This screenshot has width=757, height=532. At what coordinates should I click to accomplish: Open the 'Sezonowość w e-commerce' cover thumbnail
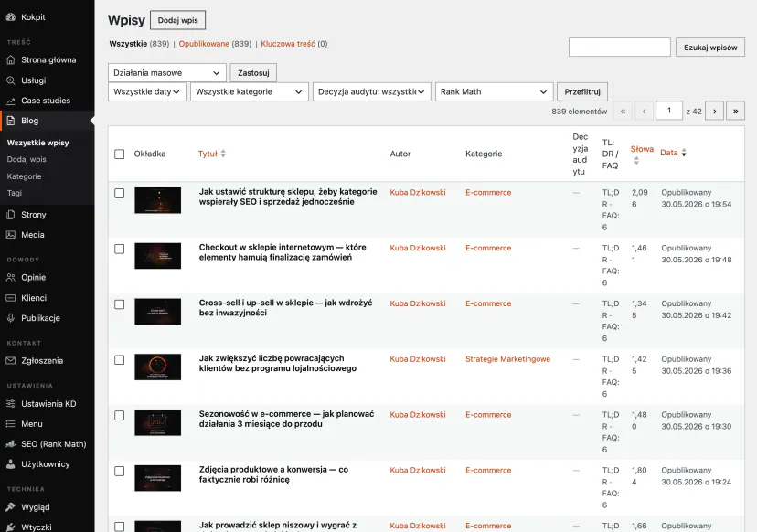(x=158, y=422)
